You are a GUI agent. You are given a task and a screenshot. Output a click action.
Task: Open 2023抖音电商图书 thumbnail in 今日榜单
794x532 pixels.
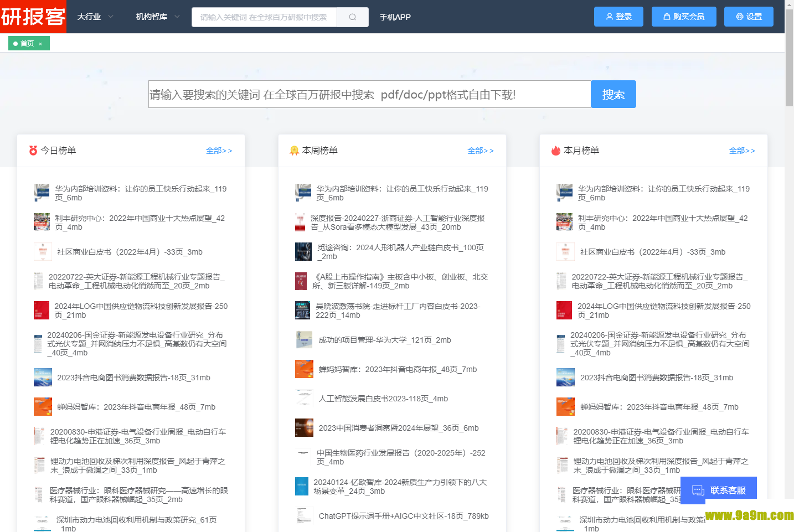tap(43, 378)
